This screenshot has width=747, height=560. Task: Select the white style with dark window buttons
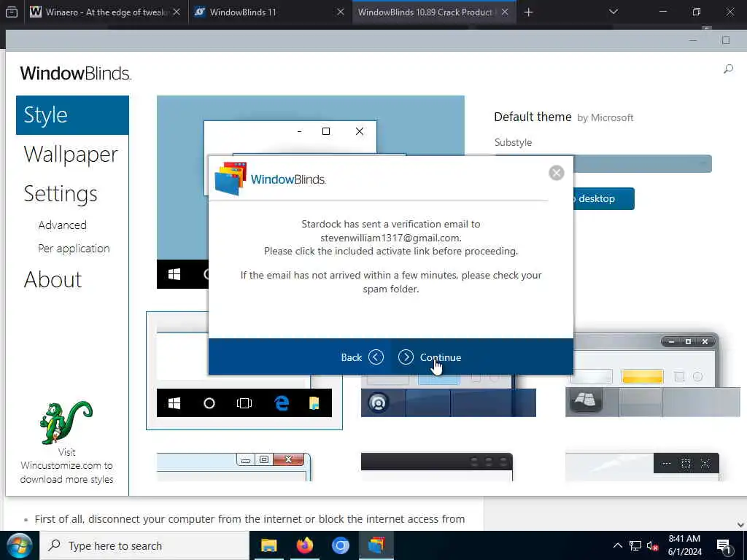642,467
